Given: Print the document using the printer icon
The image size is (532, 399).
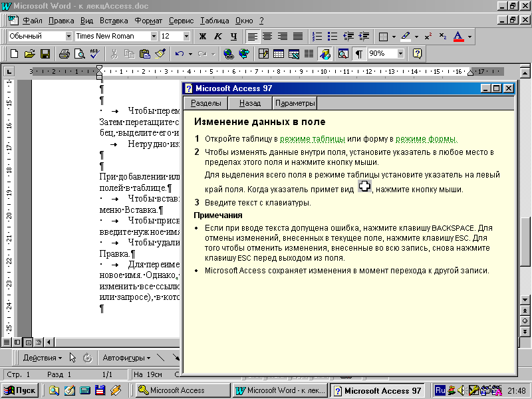Looking at the screenshot, I should click(64, 54).
